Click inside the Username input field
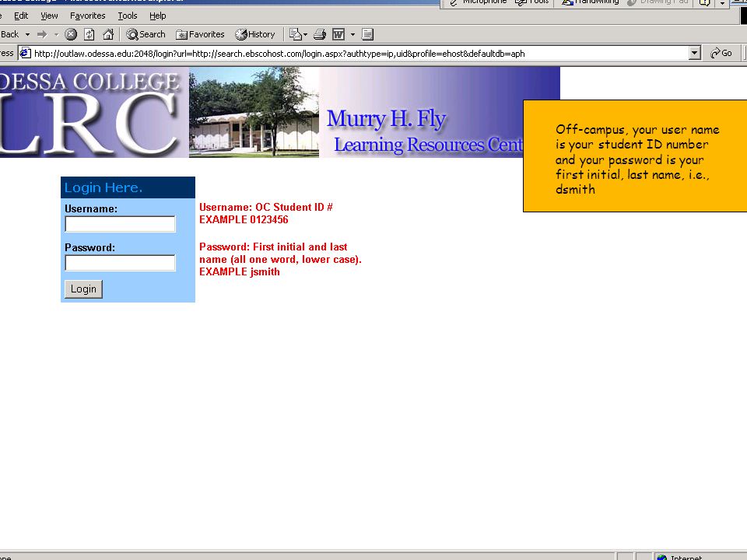Viewport: 747px width, 560px height. point(120,224)
